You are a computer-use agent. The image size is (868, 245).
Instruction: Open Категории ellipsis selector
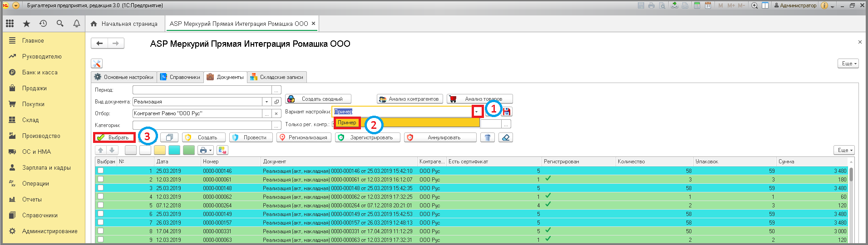[x=276, y=125]
